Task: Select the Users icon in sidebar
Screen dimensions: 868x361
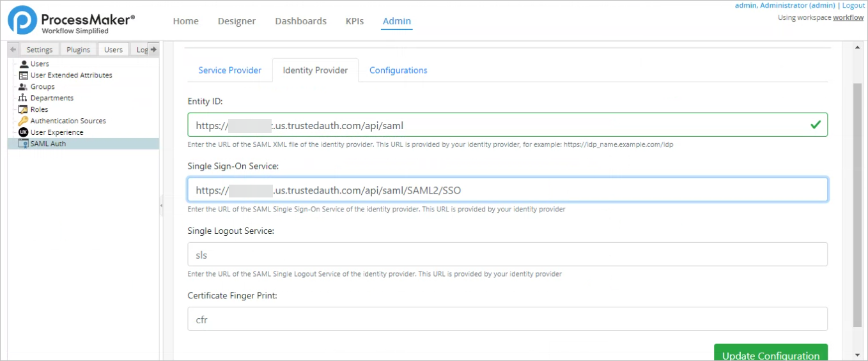Action: (x=24, y=64)
